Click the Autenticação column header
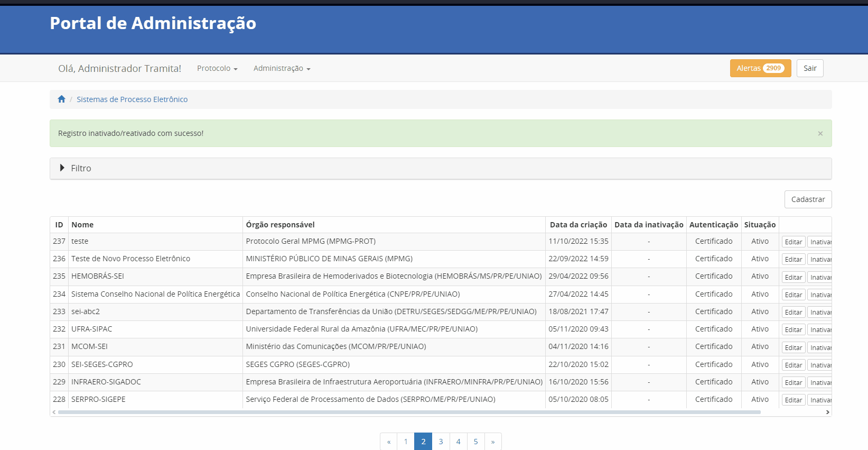Viewport: 868px width, 450px height. (714, 225)
